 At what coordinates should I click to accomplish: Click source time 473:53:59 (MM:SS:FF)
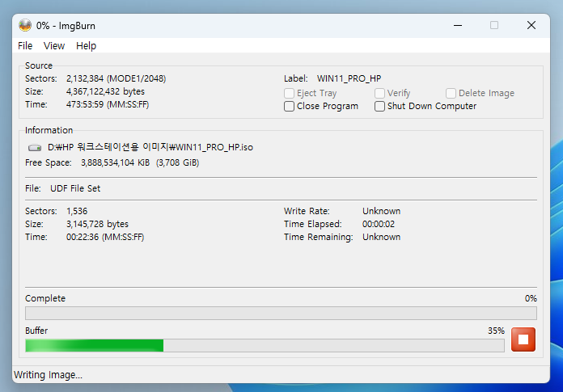(108, 104)
